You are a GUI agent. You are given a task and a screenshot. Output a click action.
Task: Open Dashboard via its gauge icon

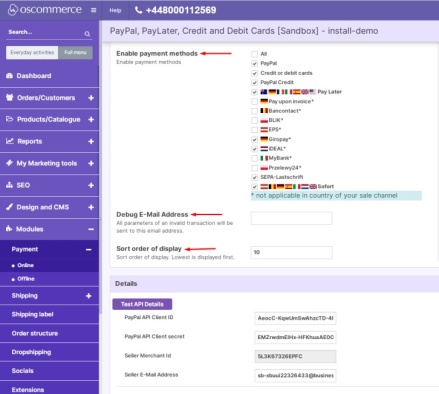(x=9, y=76)
